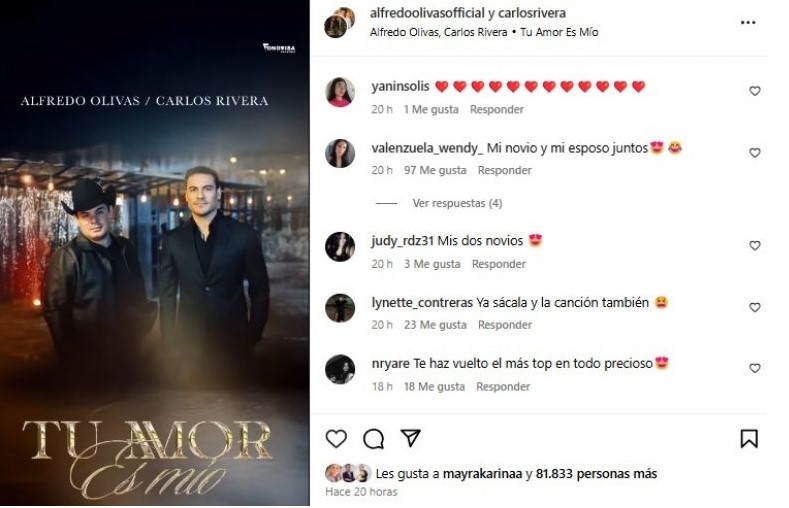The width and height of the screenshot is (789, 508).
Task: Open the alfredoolivasofficial profile link
Action: pos(427,13)
